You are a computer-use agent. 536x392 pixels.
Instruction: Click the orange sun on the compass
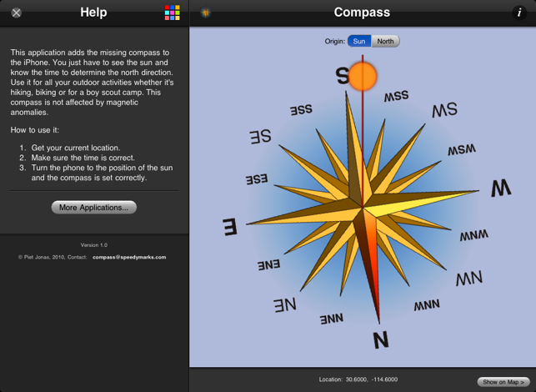363,76
